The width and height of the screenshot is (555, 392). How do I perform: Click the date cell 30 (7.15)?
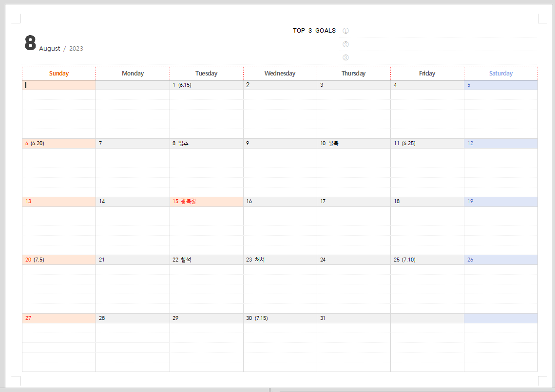point(280,318)
